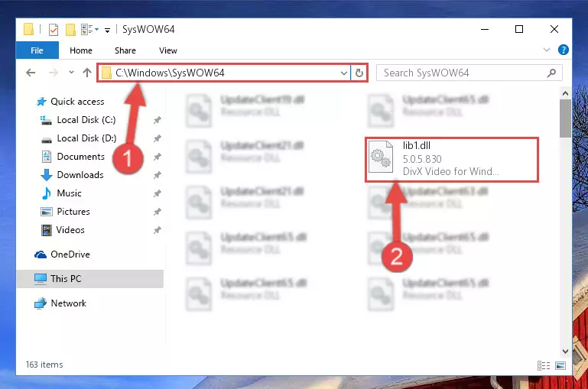The width and height of the screenshot is (588, 389).
Task: Switch to the View ribbon tab
Action: [167, 50]
